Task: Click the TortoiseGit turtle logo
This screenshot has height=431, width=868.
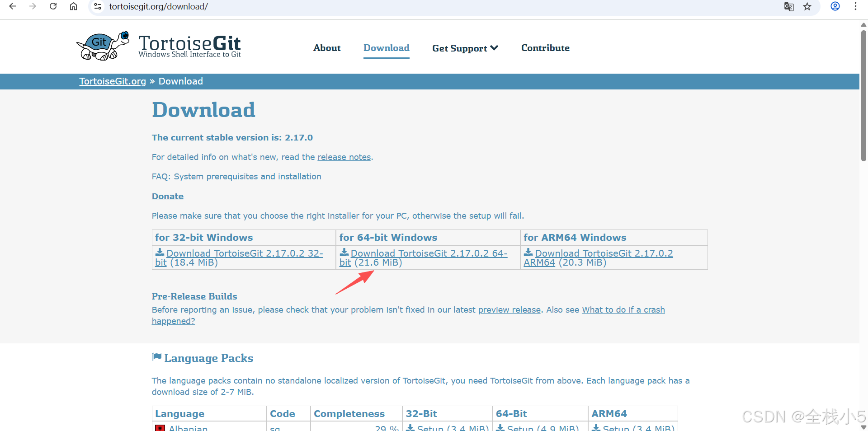Action: [x=103, y=46]
